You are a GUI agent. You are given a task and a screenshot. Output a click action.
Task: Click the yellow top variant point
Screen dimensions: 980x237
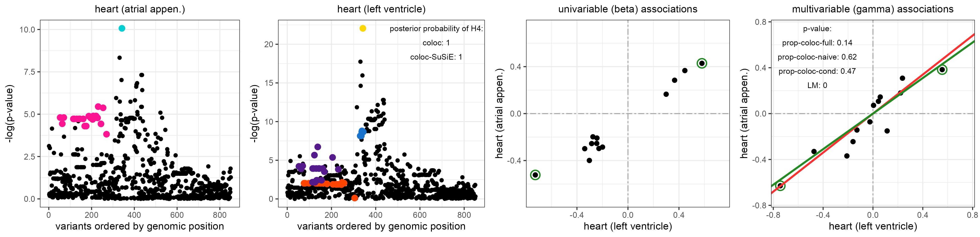pyautogui.click(x=362, y=28)
